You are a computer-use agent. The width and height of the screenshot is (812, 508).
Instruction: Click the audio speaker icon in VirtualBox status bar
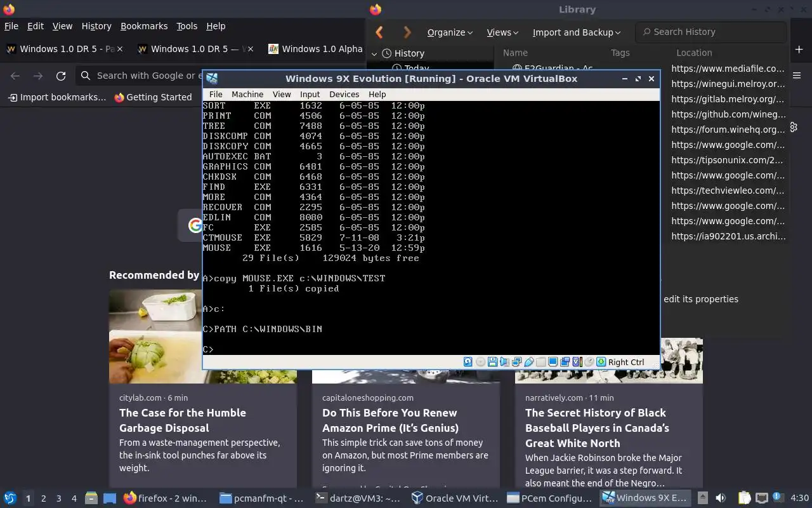click(504, 362)
